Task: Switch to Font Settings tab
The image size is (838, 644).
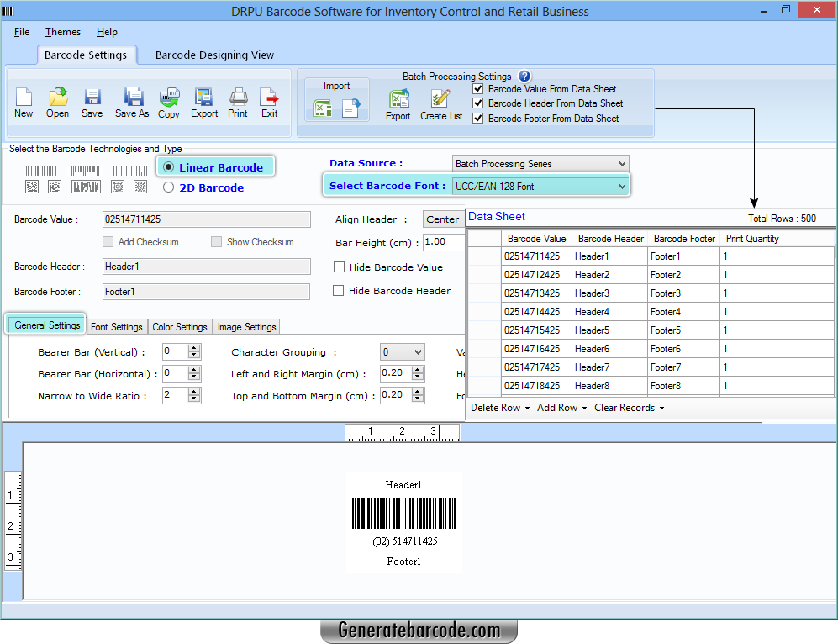Action: coord(117,327)
